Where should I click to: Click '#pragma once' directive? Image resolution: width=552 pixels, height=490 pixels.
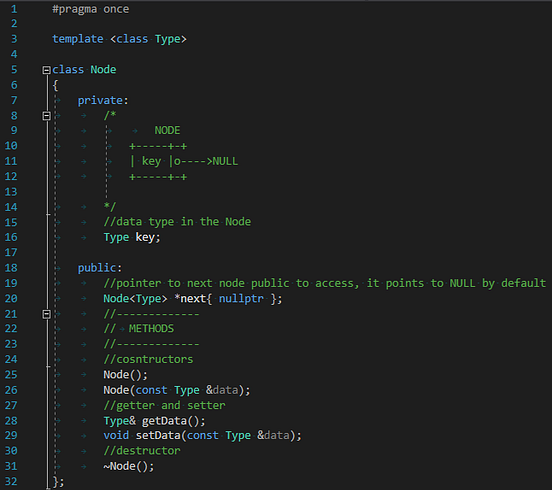pos(90,9)
